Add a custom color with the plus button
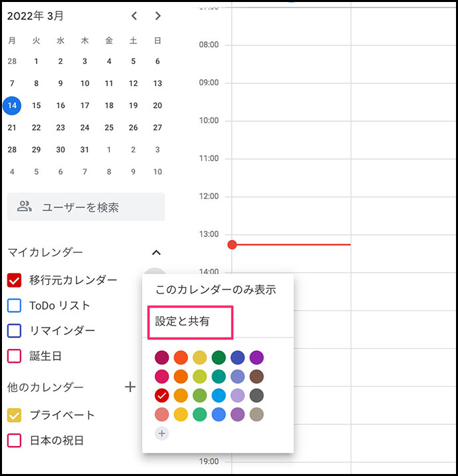The width and height of the screenshot is (458, 476). [x=162, y=433]
